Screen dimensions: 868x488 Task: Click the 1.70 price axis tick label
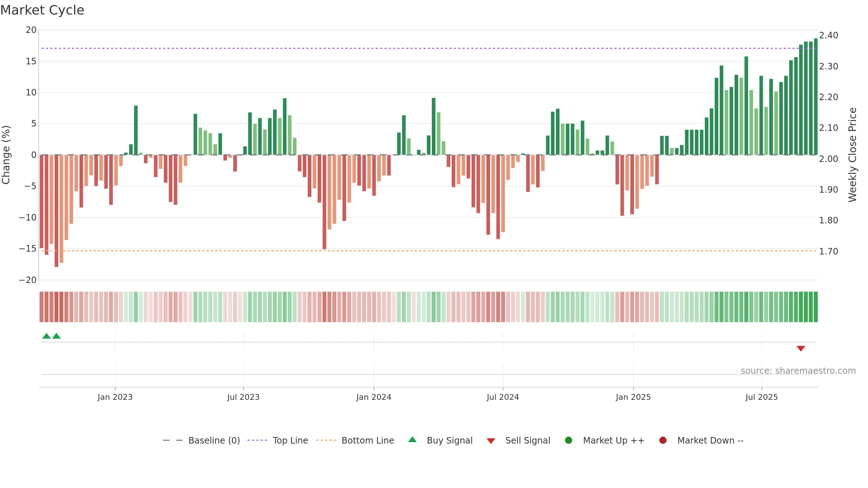829,251
